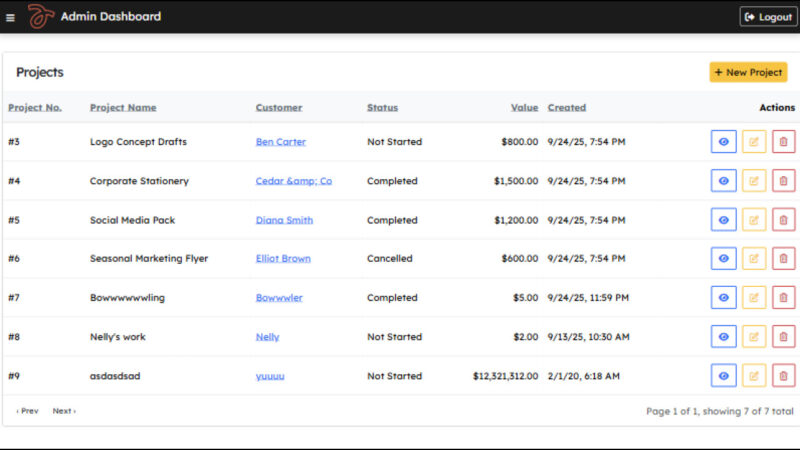Delete Nelly's work project
The width and height of the screenshot is (800, 450).
click(x=783, y=337)
